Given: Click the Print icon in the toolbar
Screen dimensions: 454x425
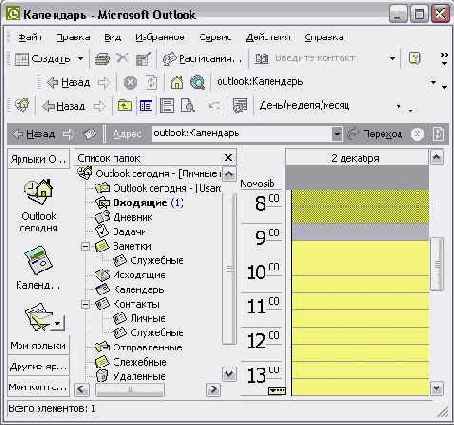Looking at the screenshot, I should pyautogui.click(x=102, y=59).
